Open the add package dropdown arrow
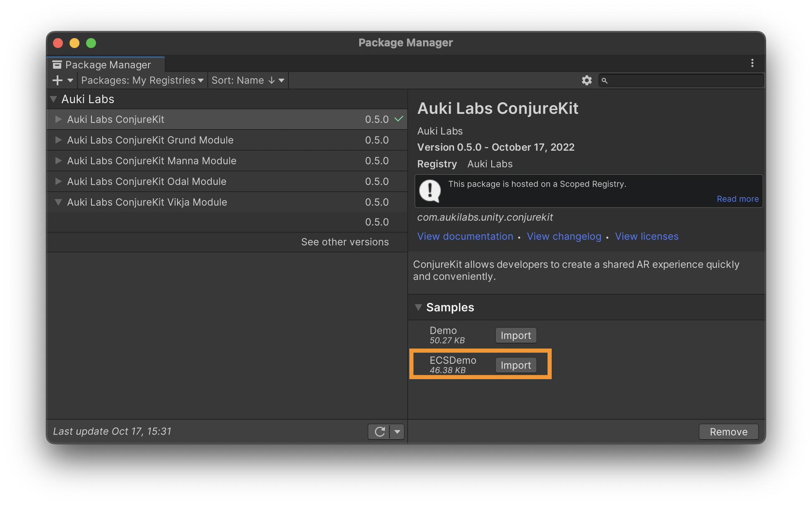This screenshot has width=812, height=505. (x=70, y=80)
